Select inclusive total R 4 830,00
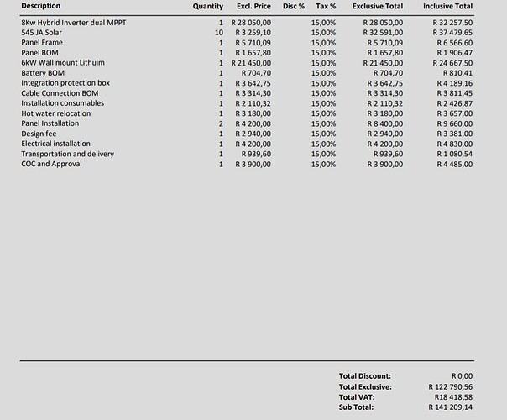The image size is (507, 420). pyautogui.click(x=455, y=144)
